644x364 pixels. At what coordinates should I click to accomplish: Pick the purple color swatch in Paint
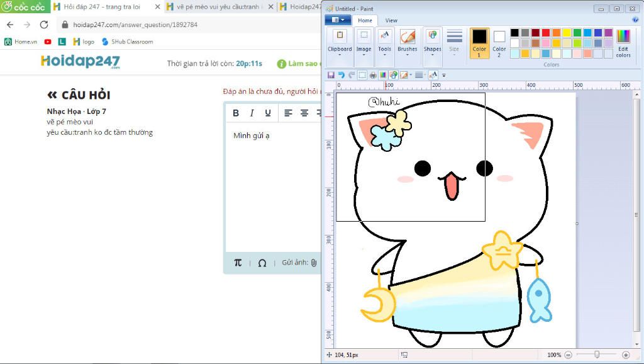point(608,33)
